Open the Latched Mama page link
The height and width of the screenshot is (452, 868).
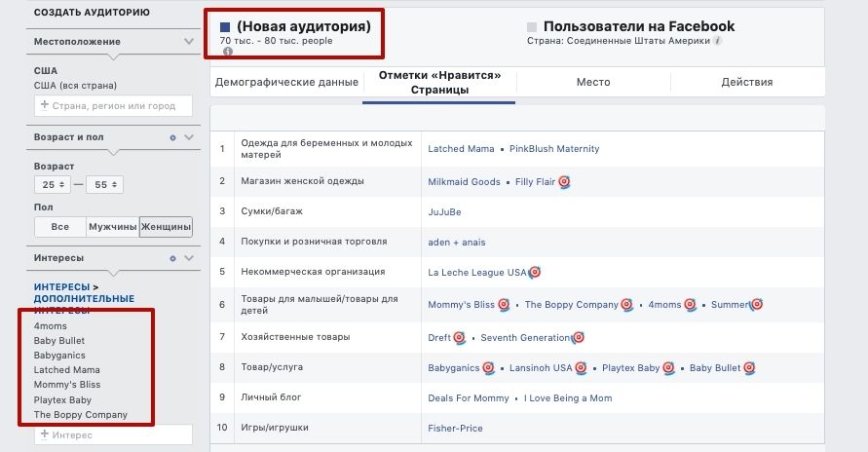click(461, 149)
